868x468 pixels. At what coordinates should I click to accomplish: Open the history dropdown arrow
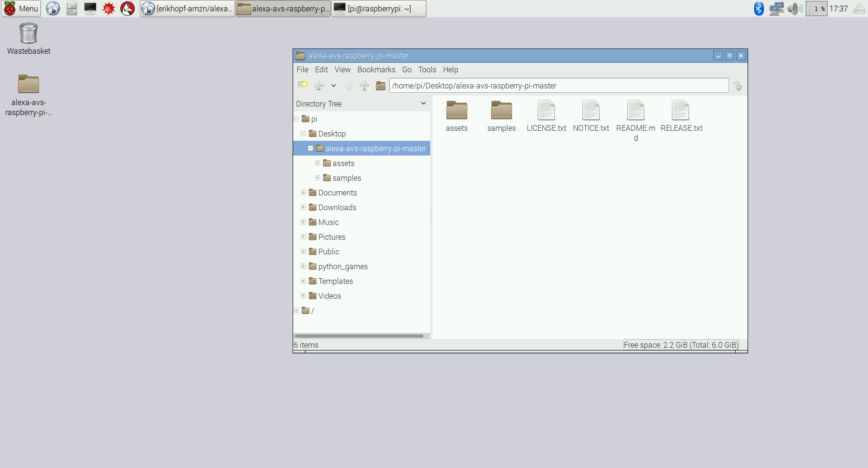pos(334,86)
